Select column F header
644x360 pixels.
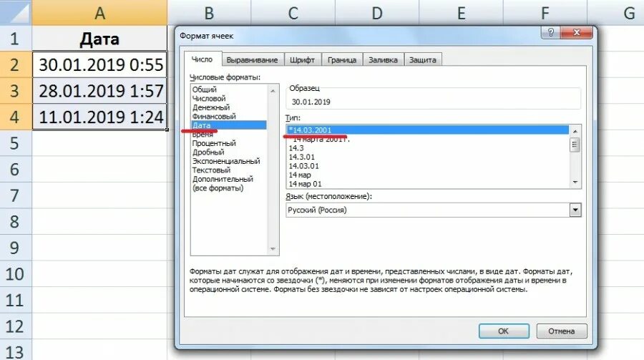(x=545, y=13)
